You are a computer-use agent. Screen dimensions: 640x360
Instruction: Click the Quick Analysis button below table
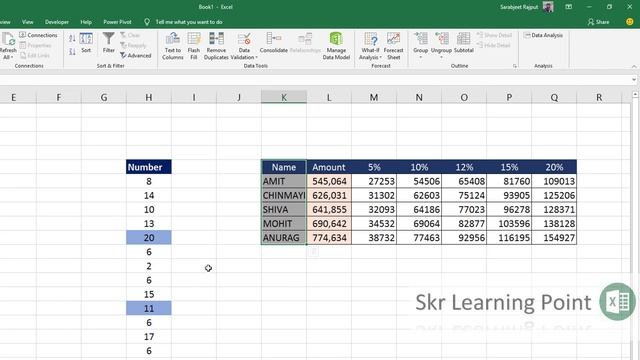[313, 252]
